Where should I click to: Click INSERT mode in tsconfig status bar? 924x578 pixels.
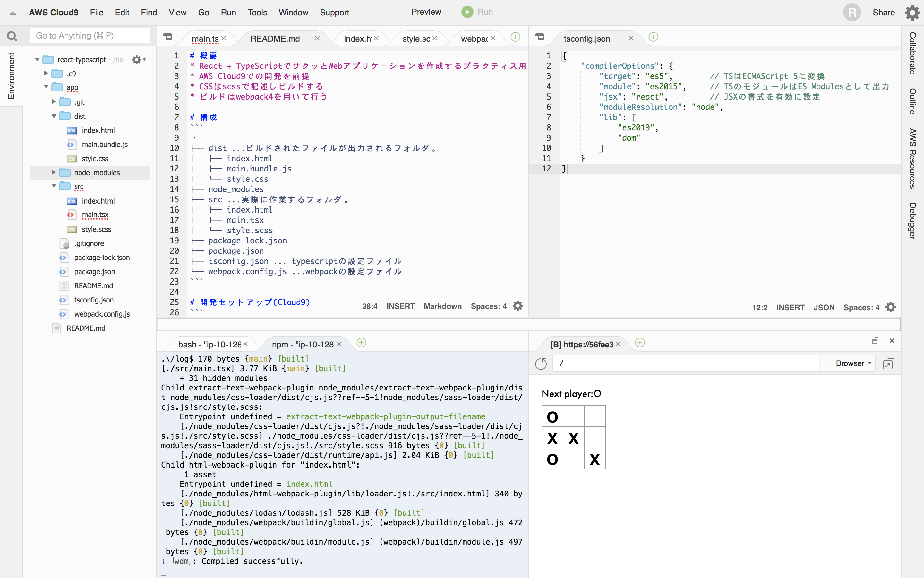coord(790,307)
